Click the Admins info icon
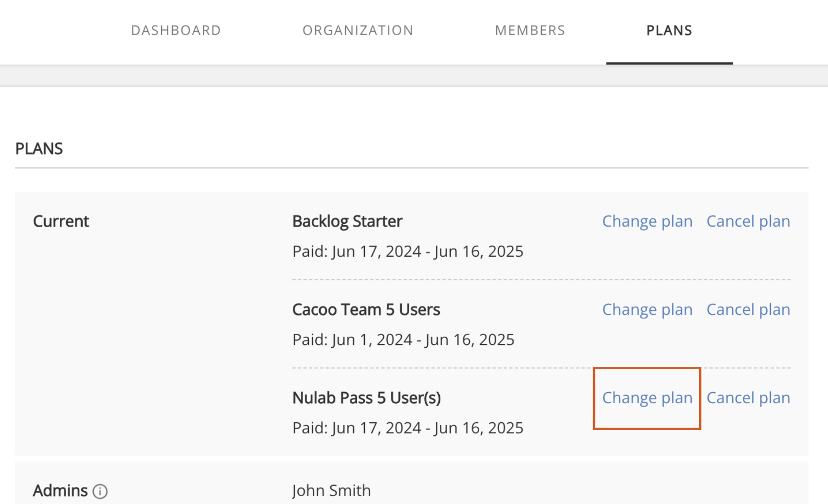828x504 pixels. (100, 491)
